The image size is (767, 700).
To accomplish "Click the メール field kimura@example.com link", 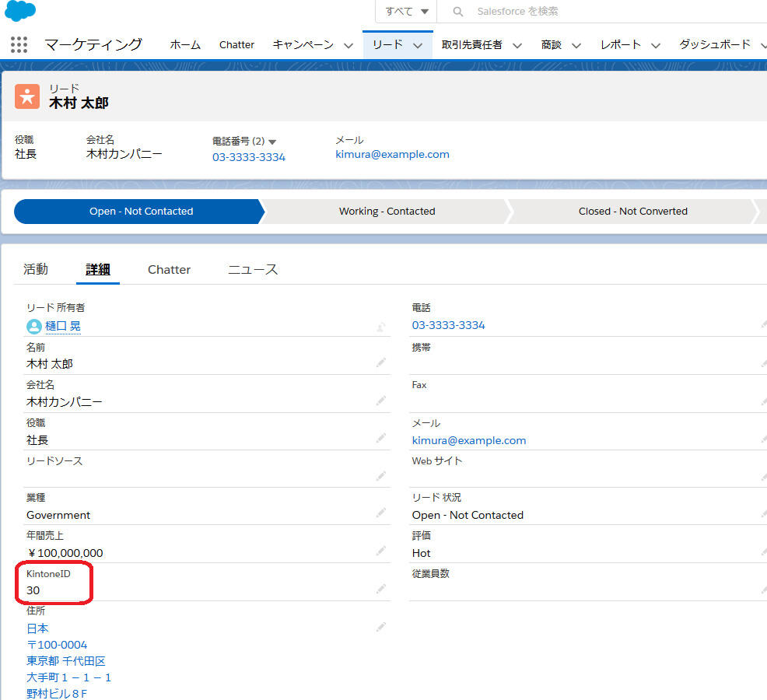I will (468, 440).
